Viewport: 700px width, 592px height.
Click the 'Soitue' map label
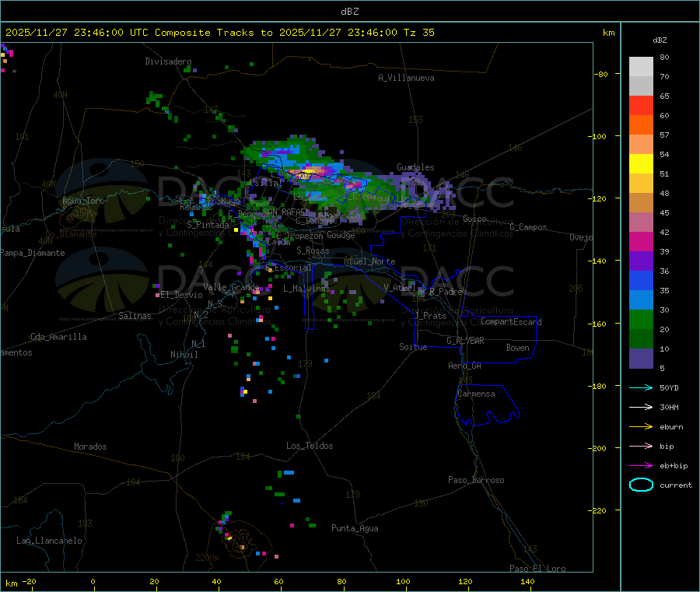413,347
